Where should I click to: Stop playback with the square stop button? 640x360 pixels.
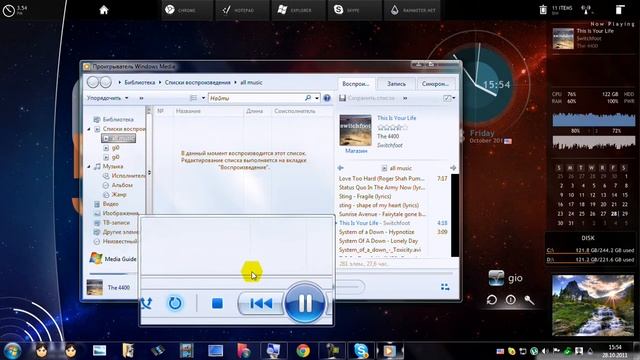[x=217, y=303]
